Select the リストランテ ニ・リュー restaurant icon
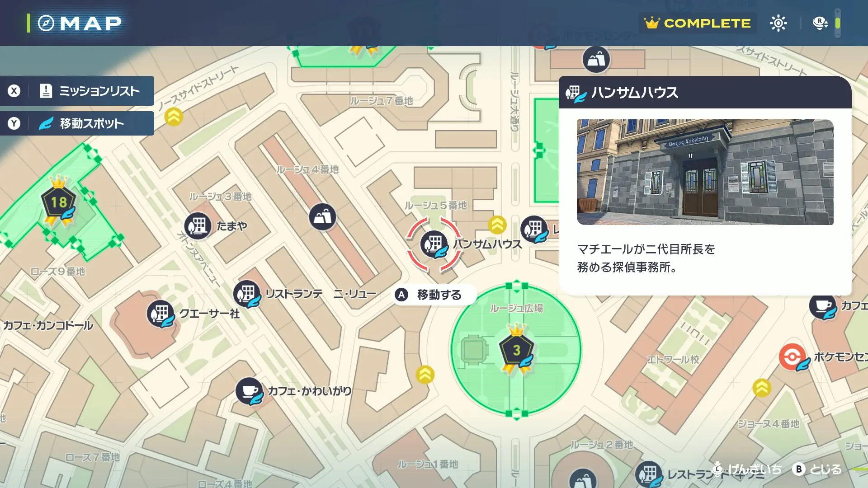This screenshot has height=488, width=868. (x=247, y=294)
